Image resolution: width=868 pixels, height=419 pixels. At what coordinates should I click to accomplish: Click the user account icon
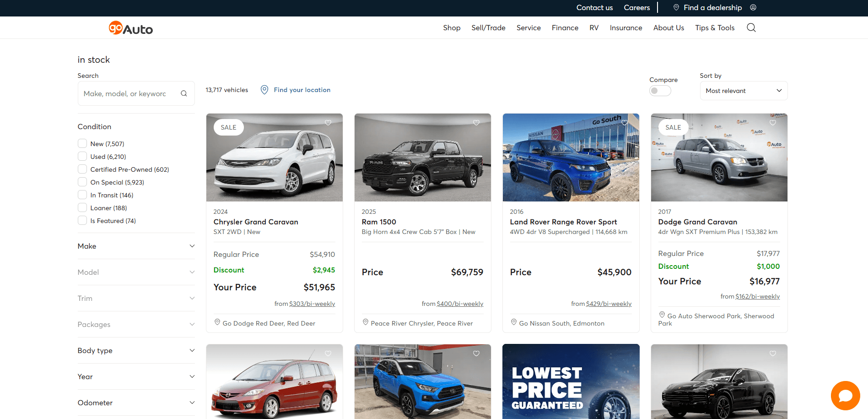[x=753, y=7]
